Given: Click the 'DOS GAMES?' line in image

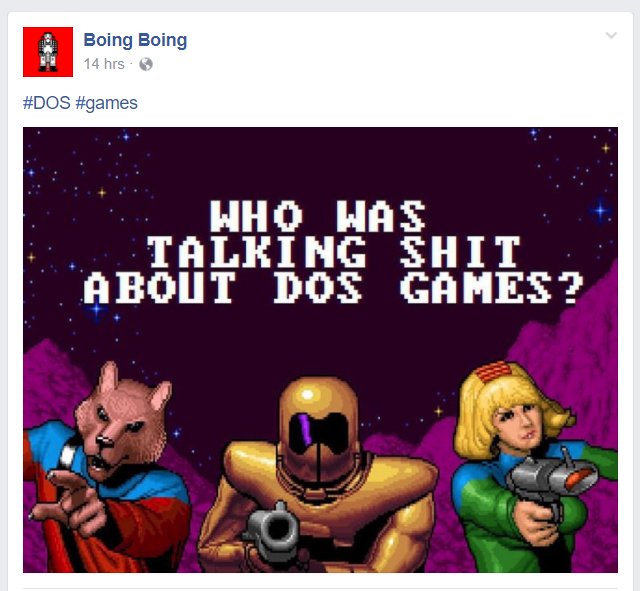Looking at the screenshot, I should 429,288.
